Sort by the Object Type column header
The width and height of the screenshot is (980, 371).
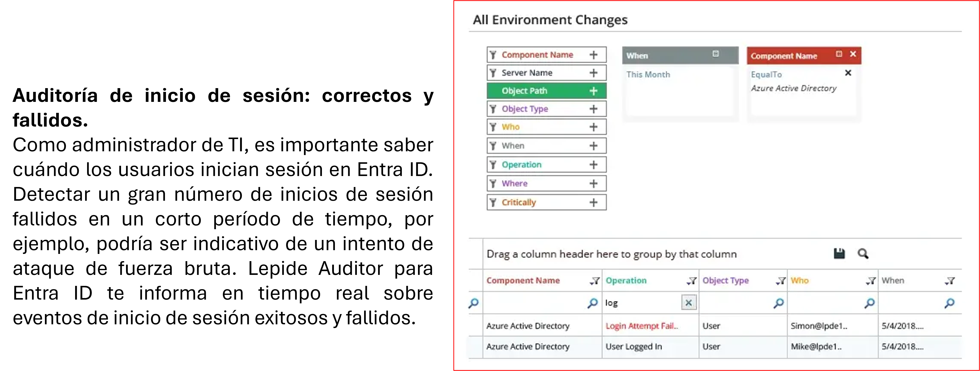[x=725, y=280]
